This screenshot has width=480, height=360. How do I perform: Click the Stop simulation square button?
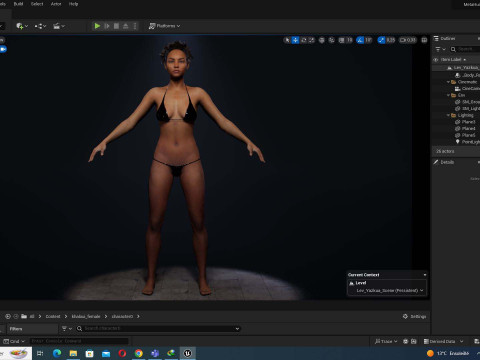[x=116, y=26]
